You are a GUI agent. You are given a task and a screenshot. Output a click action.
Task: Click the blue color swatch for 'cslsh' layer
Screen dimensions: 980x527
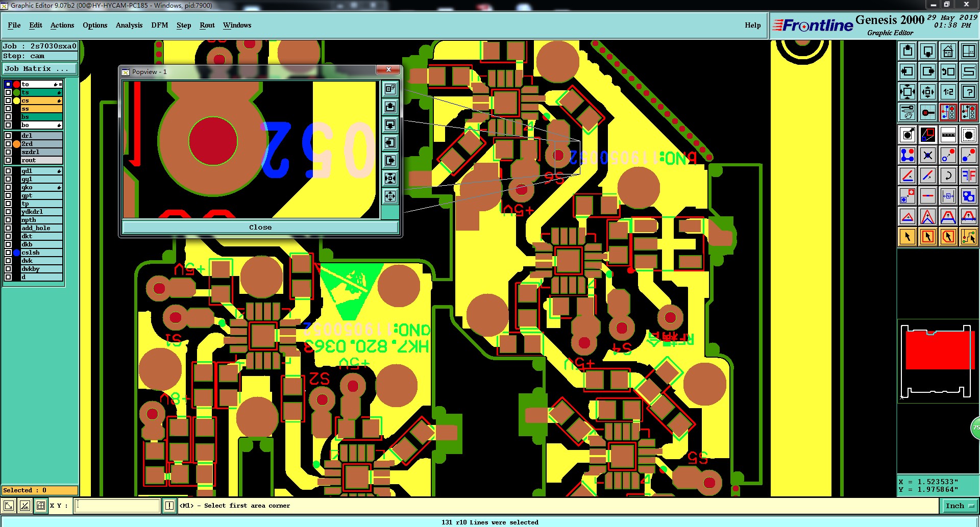[16, 253]
